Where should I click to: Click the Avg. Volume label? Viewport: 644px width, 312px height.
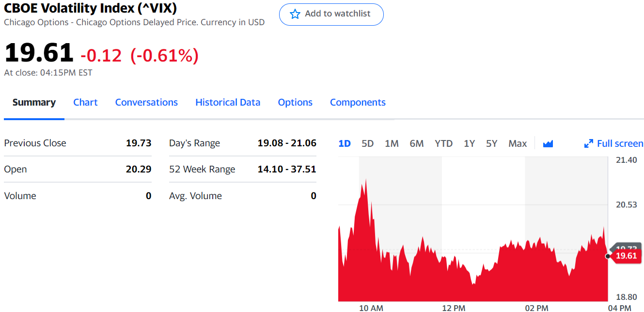(195, 196)
